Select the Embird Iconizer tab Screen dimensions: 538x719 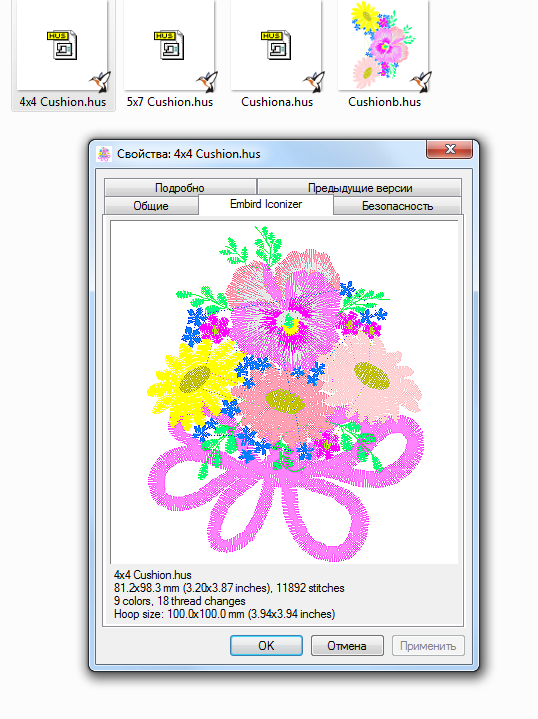(266, 204)
